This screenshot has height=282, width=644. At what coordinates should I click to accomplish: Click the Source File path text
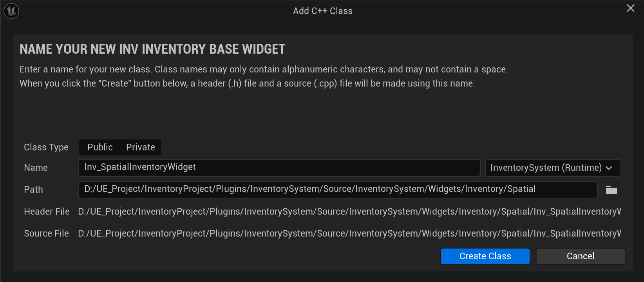click(349, 233)
